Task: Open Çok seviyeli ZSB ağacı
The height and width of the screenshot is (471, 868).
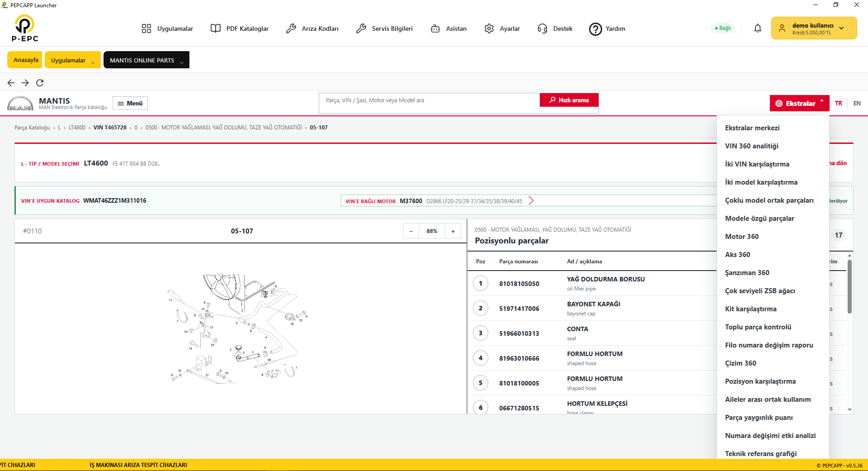Action: point(773,291)
